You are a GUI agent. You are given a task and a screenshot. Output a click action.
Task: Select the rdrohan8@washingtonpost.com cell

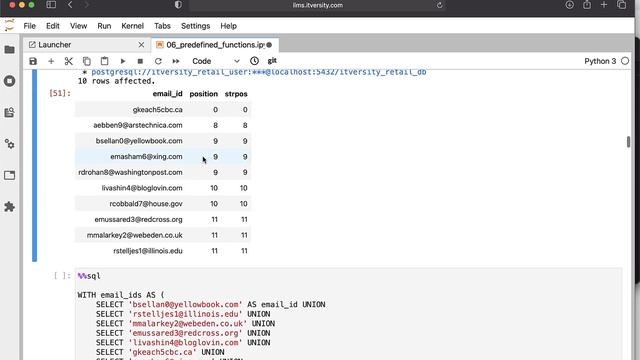(x=130, y=172)
